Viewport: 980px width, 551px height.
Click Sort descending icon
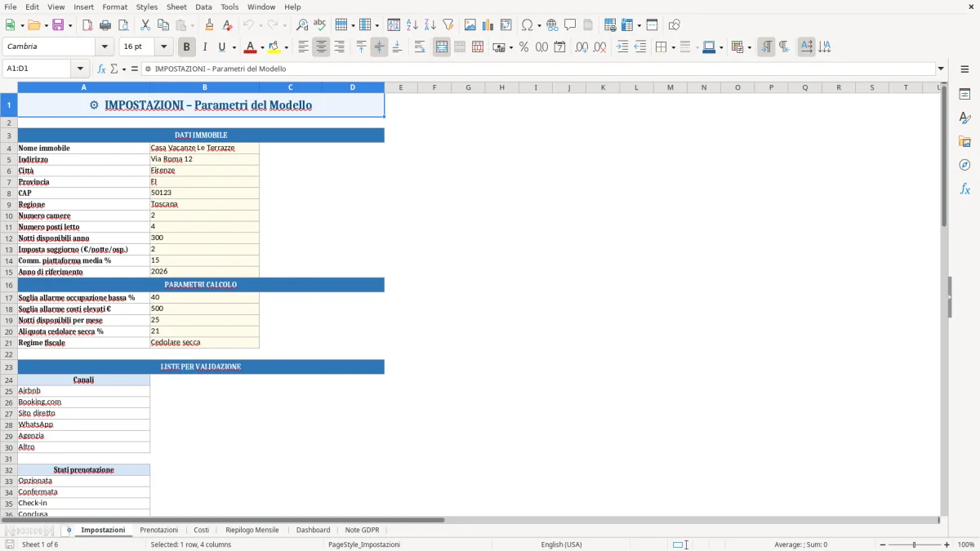430,25
